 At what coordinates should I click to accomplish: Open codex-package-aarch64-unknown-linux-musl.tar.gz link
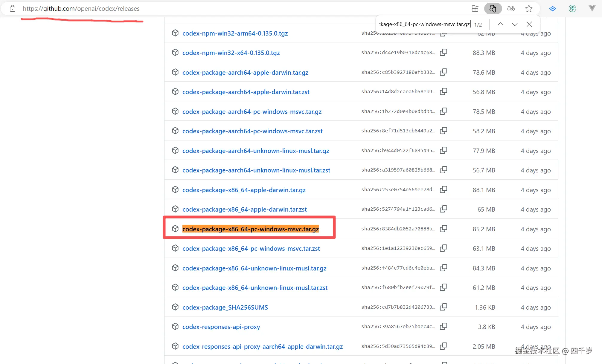coord(256,151)
